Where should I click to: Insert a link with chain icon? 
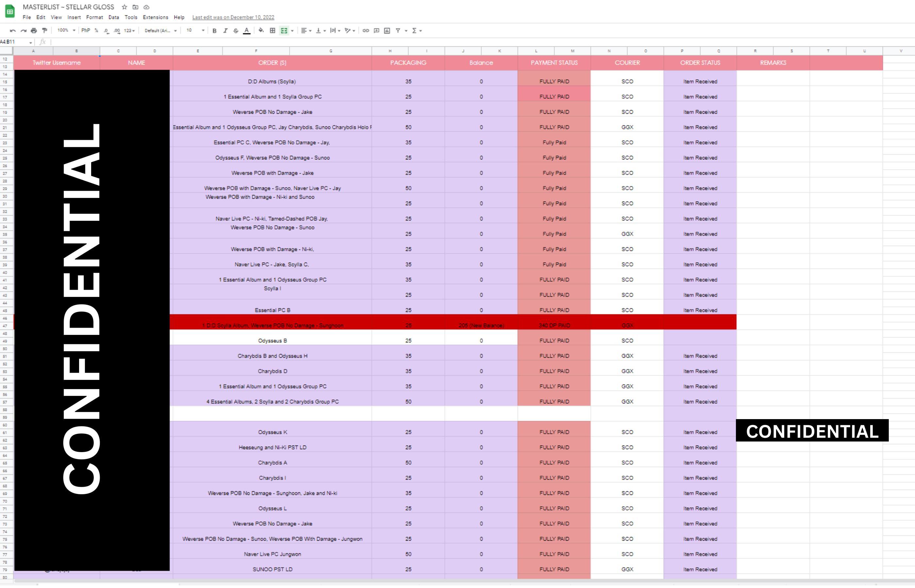coord(365,31)
